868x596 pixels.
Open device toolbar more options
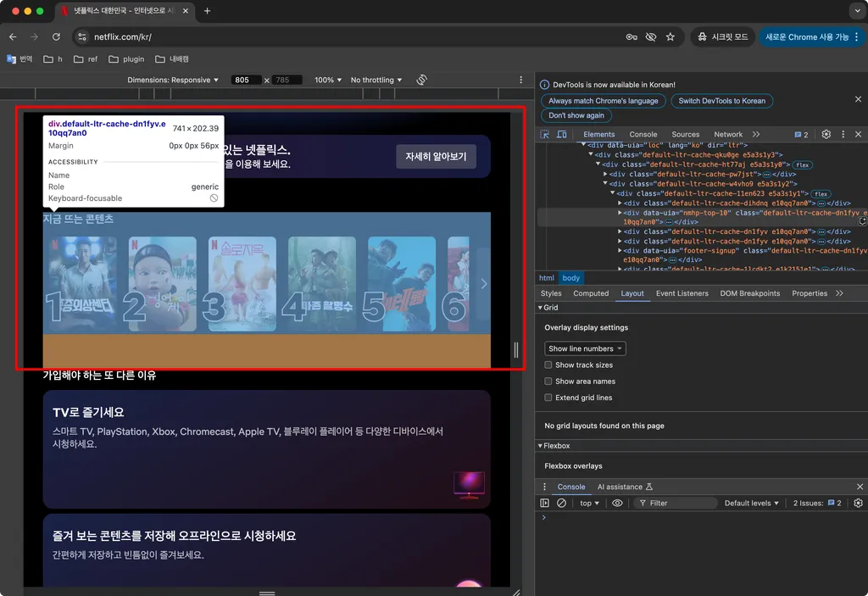coord(521,80)
